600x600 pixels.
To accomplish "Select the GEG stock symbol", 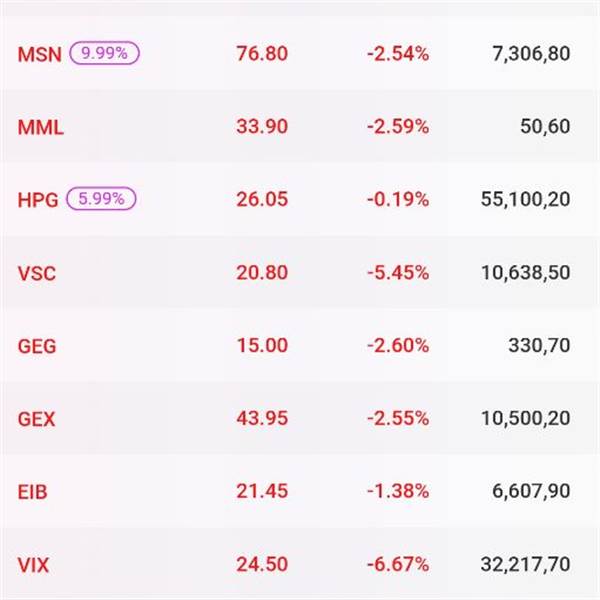I will coord(38,346).
